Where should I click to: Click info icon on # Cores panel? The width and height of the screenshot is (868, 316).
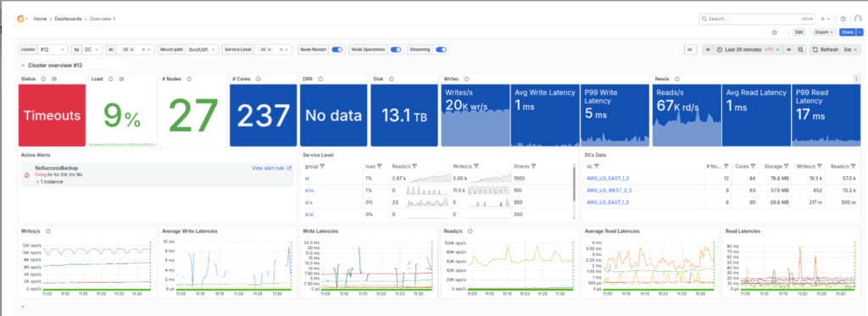point(259,79)
